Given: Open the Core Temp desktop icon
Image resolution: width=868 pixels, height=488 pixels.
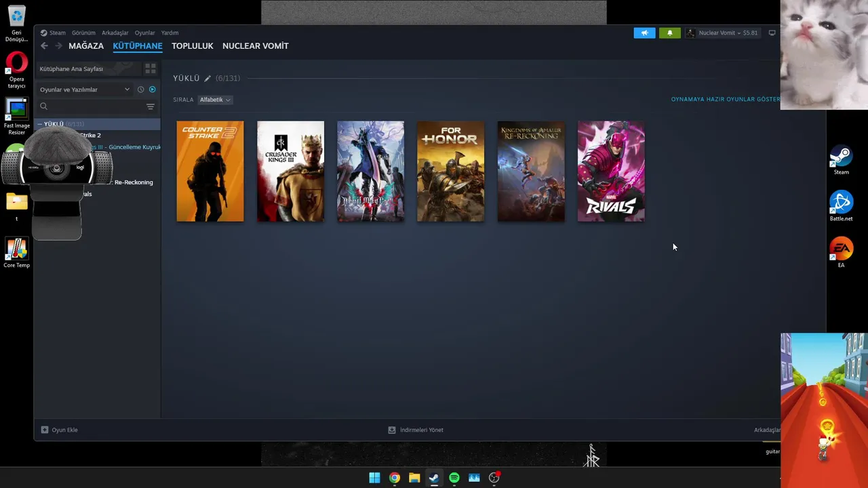Looking at the screenshot, I should (17, 253).
